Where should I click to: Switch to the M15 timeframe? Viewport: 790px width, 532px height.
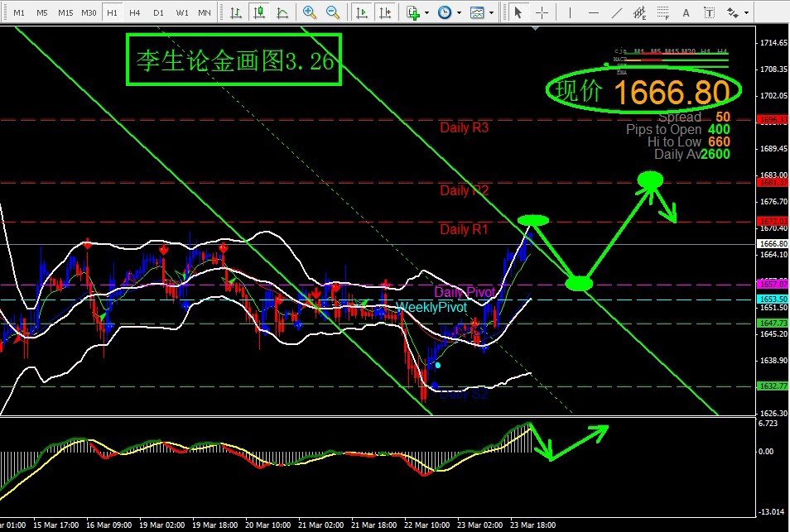[x=65, y=13]
